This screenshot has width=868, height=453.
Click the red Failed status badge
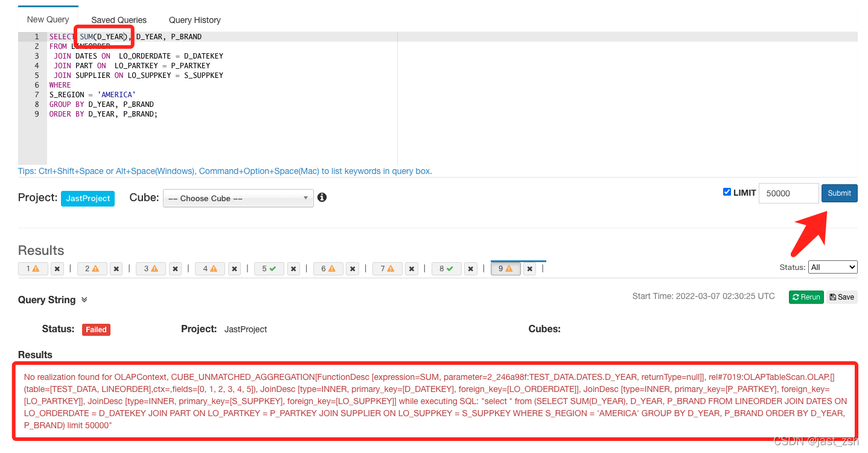(96, 329)
